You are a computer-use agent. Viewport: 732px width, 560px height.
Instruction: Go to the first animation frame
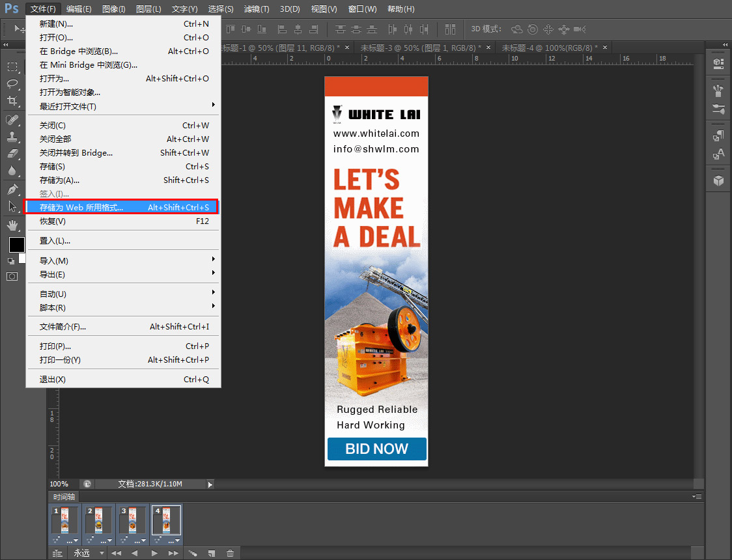(116, 553)
